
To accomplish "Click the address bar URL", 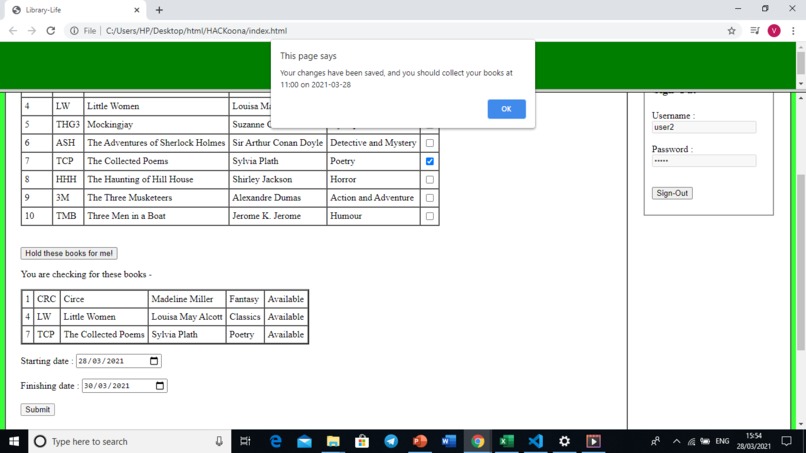I will [x=196, y=31].
